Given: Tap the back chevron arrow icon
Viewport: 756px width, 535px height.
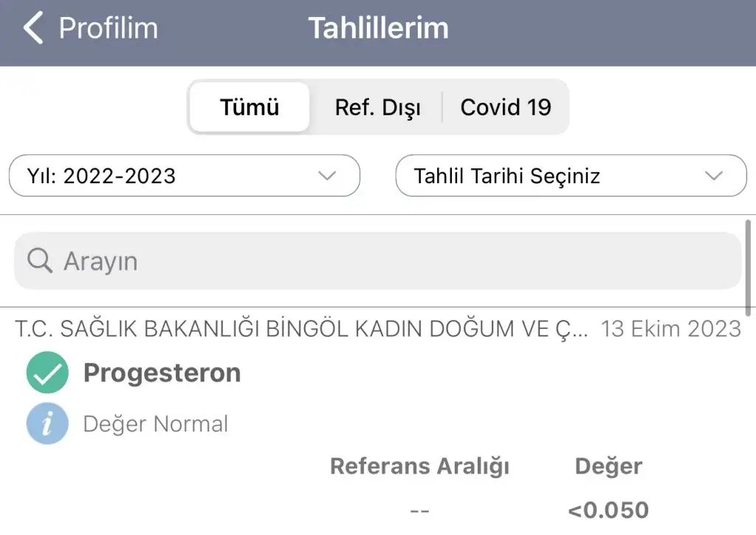Looking at the screenshot, I should [x=33, y=28].
